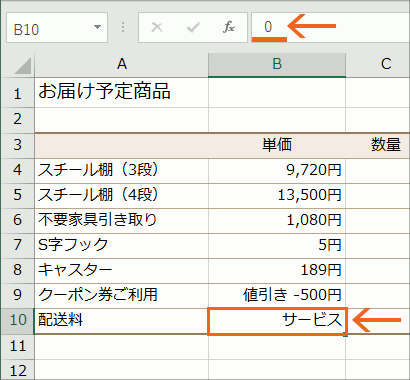
Task: Click cell with お届け予定商品 title
Action: [x=122, y=92]
